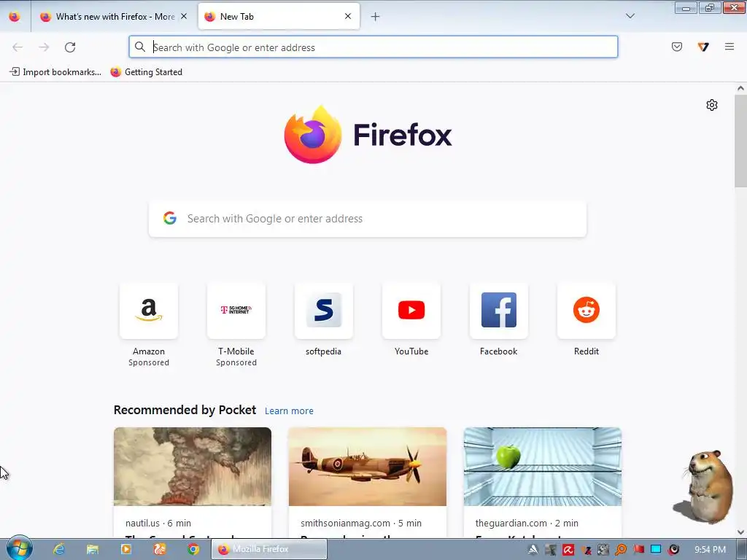Open Windows Explorer folder on taskbar
This screenshot has width=747, height=560.
point(93,549)
